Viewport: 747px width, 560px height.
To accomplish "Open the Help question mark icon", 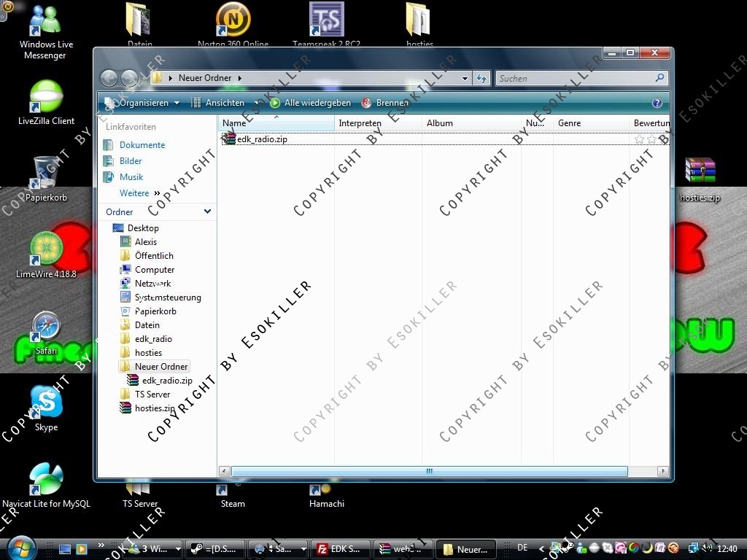I will (x=657, y=103).
